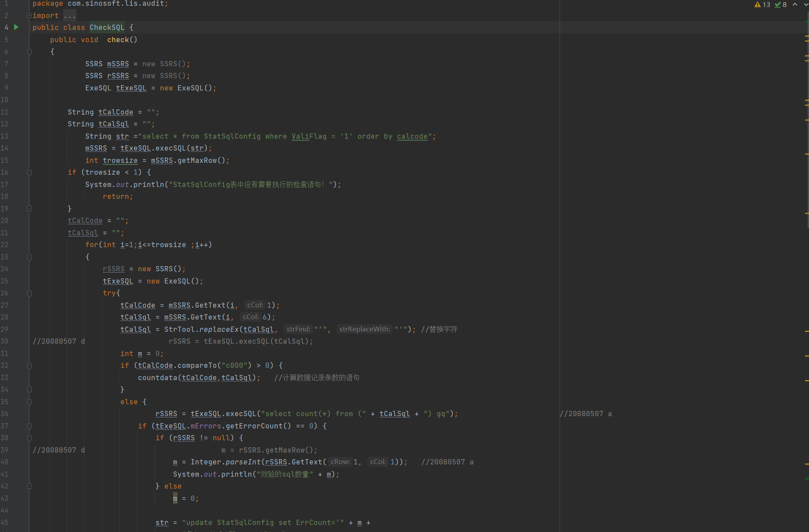The height and width of the screenshot is (532, 809).
Task: Jump to previous highlighted error arrow
Action: (795, 4)
